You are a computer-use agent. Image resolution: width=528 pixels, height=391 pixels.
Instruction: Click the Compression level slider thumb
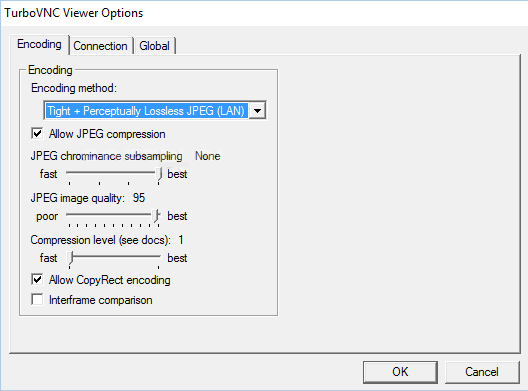tap(70, 258)
